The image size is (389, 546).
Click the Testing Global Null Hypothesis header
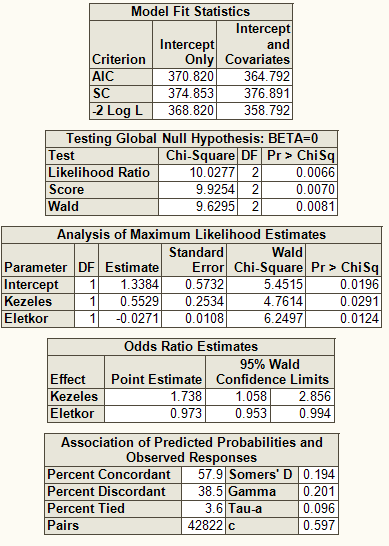click(192, 139)
